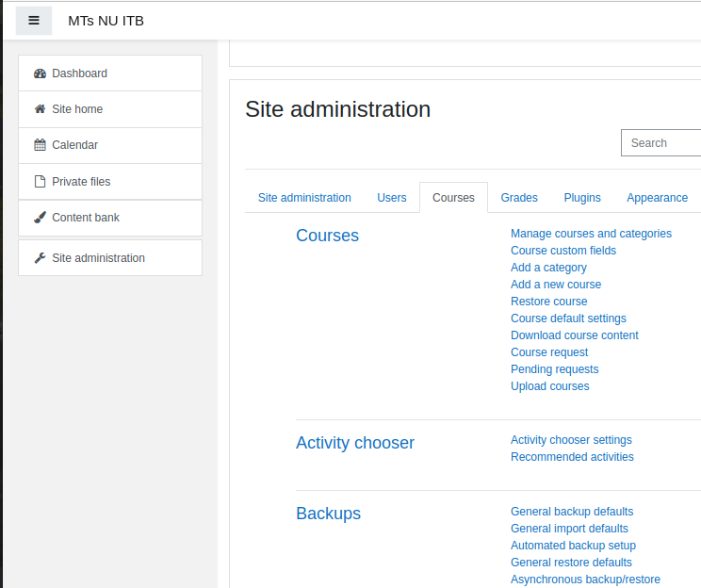Switch to the Site administration tab
This screenshot has width=701, height=588.
click(x=304, y=198)
